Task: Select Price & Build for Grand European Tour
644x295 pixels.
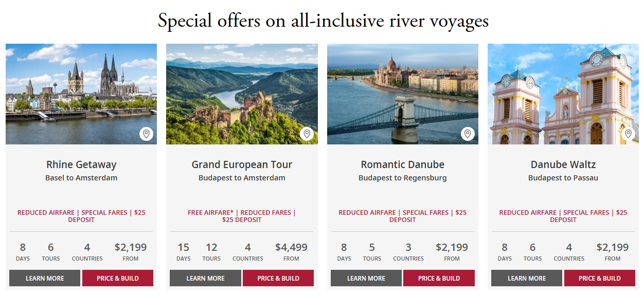Action: (x=278, y=278)
